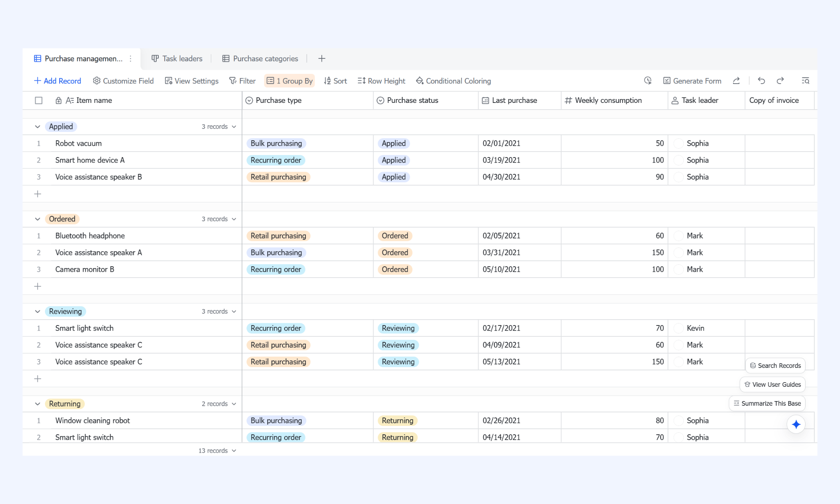This screenshot has height=504, width=840.
Task: Open the blue AI sparkle assistant button
Action: pos(796,425)
